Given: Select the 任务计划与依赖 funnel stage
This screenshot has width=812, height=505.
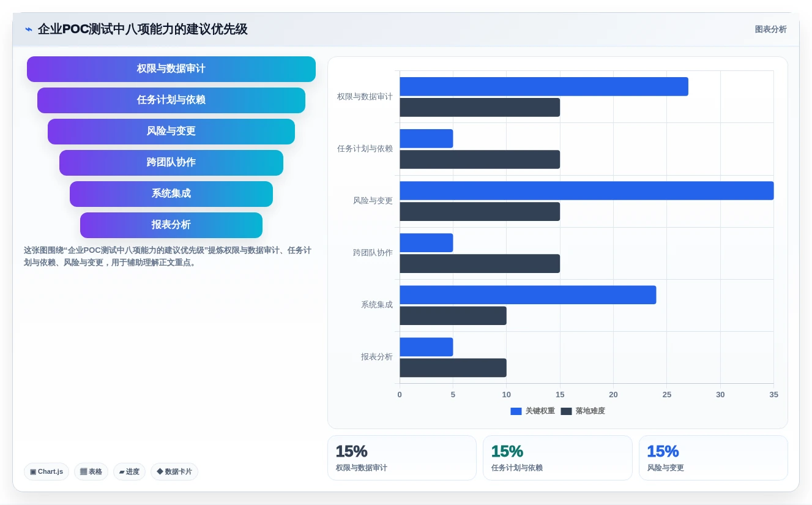Looking at the screenshot, I should 171,100.
